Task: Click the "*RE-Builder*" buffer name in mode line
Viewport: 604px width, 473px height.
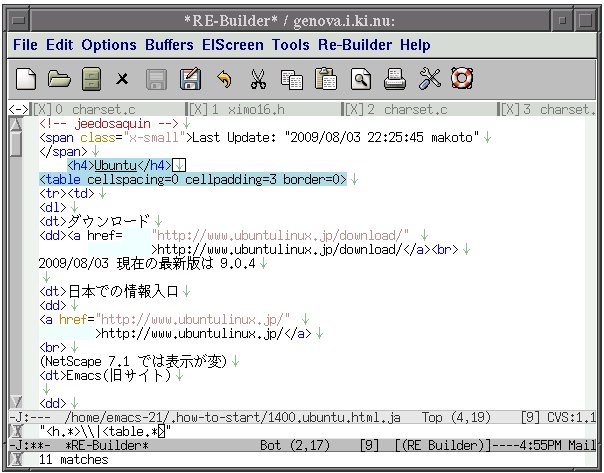Action: point(107,446)
